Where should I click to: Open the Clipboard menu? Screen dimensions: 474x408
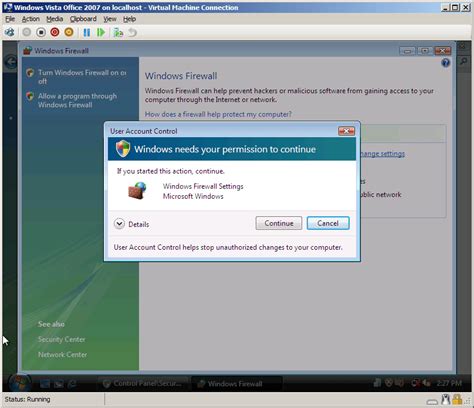coord(83,19)
